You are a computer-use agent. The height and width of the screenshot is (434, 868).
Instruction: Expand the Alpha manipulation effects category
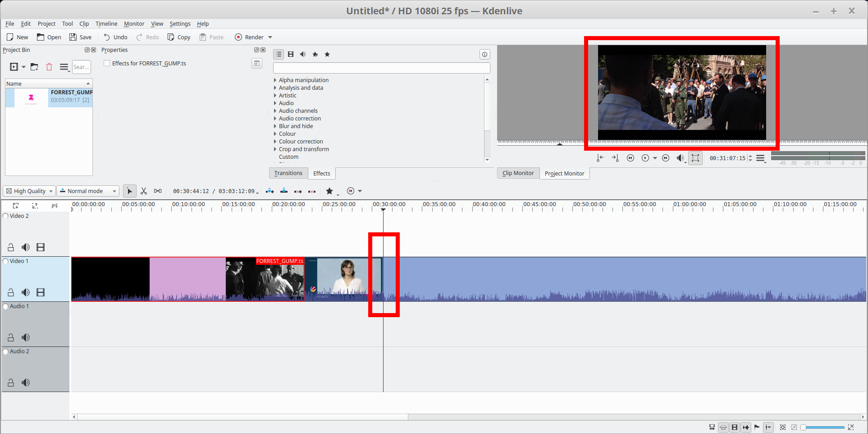(275, 80)
